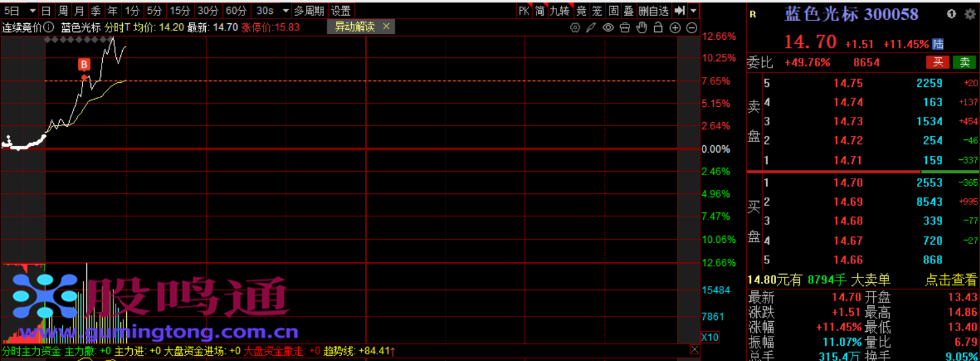Toggle the chart lock icon
This screenshot has width=980, height=361.
click(x=658, y=28)
